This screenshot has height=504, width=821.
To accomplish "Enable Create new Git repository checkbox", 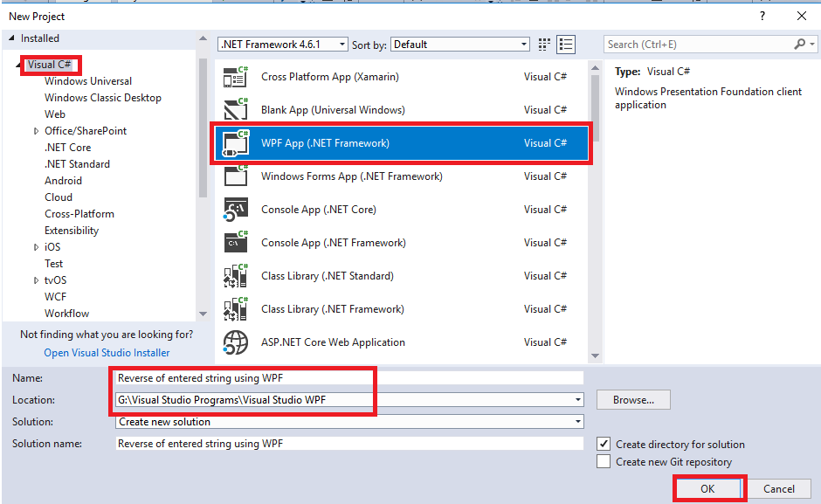I will 604,461.
